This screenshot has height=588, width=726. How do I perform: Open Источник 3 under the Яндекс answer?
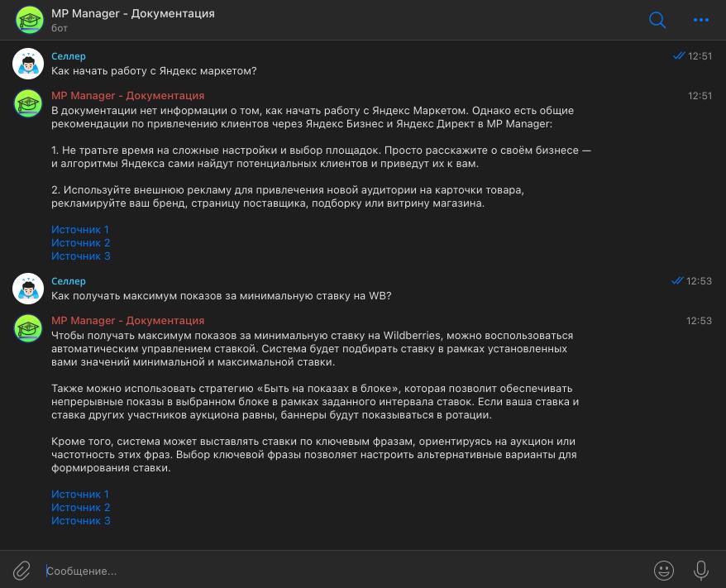click(x=80, y=256)
